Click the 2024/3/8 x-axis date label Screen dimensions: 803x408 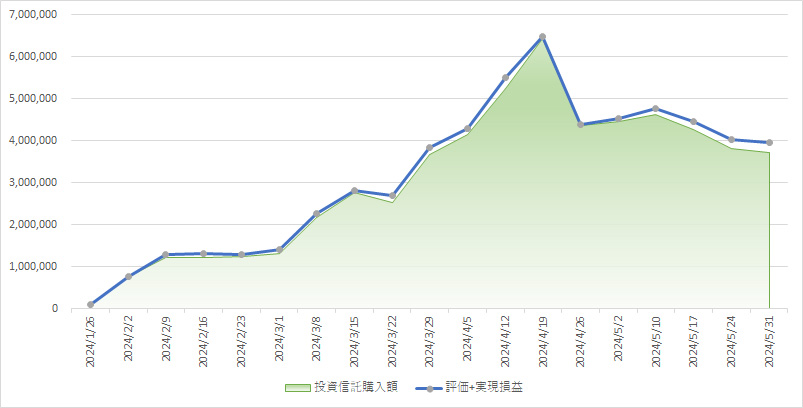(316, 338)
